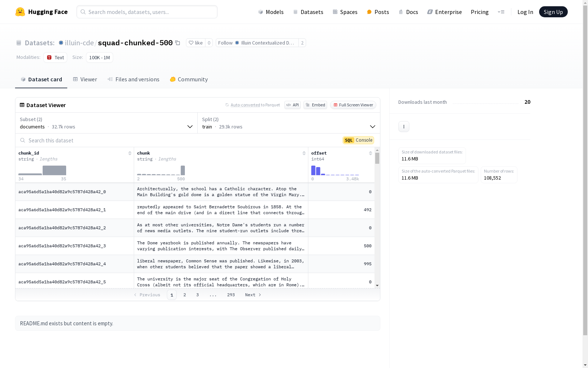588x368 pixels.
Task: Open the three-dot options menu in sidebar
Action: tap(404, 127)
